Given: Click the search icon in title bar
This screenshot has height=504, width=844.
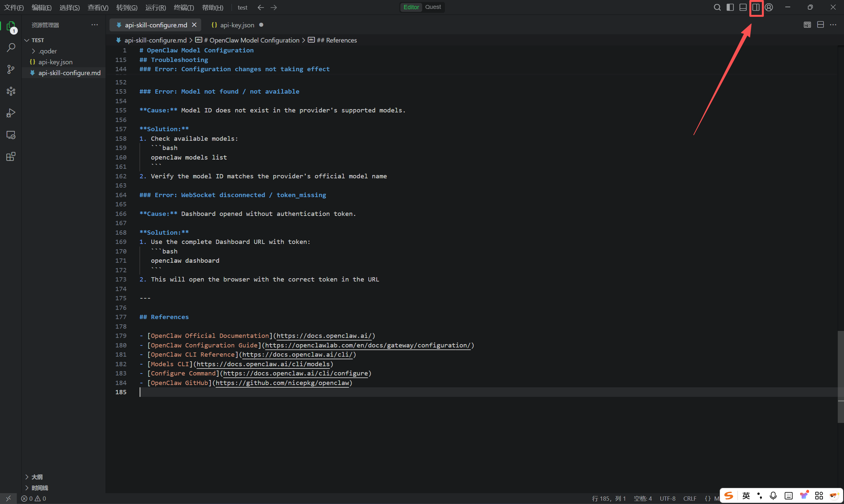Looking at the screenshot, I should point(717,7).
